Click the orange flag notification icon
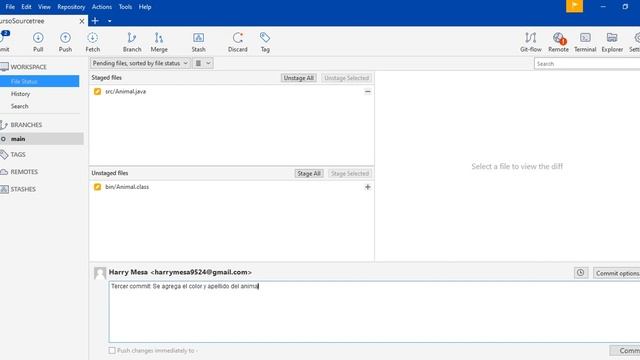The height and width of the screenshot is (360, 640). click(574, 6)
